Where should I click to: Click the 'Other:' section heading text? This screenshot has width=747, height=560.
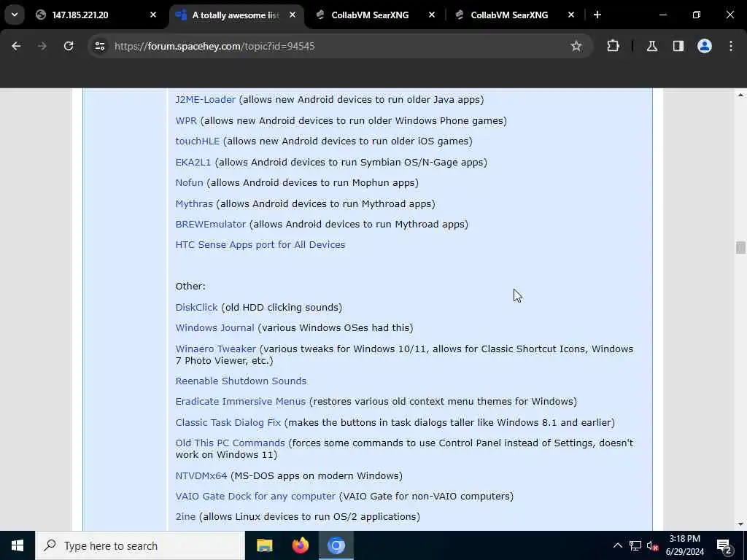[190, 286]
